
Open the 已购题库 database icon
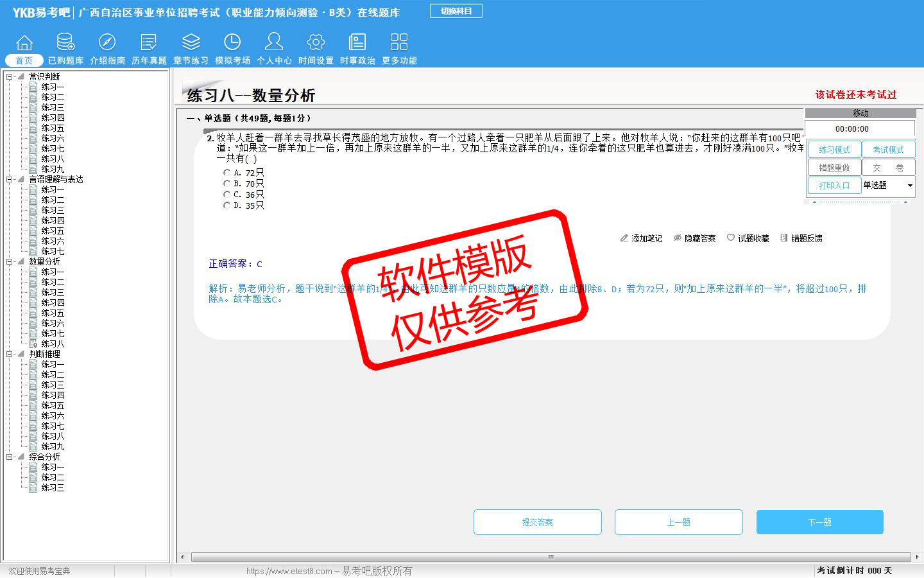pyautogui.click(x=65, y=43)
